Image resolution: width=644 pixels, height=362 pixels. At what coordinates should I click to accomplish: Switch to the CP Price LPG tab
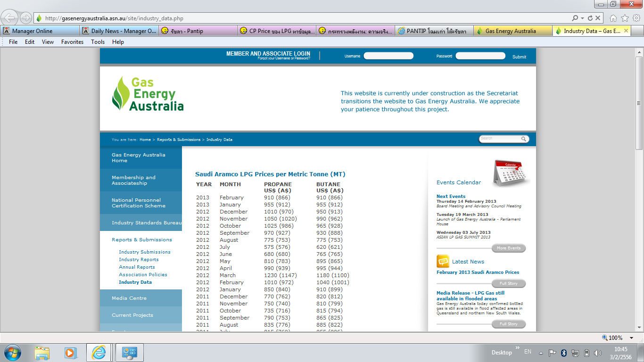(x=276, y=31)
